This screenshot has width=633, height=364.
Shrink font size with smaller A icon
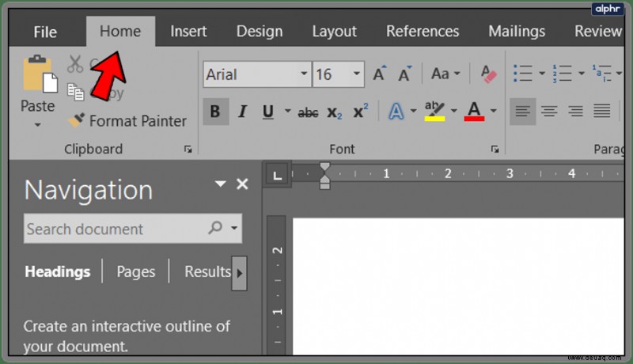pyautogui.click(x=404, y=74)
